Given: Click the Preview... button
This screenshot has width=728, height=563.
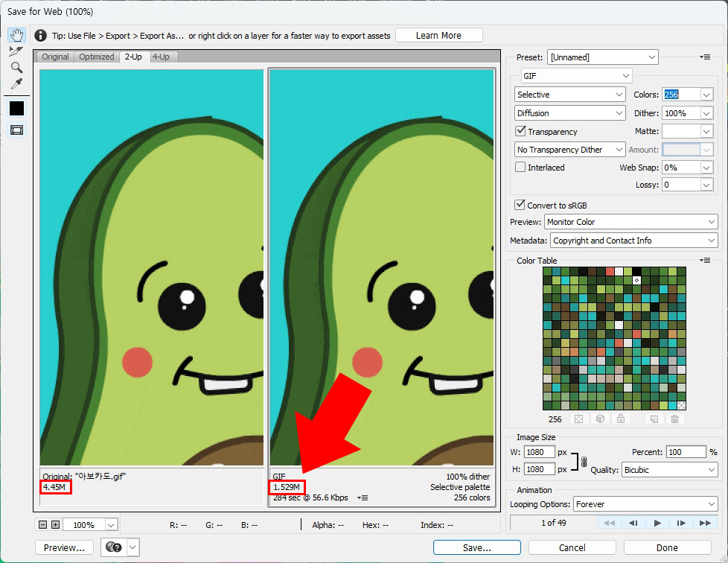Looking at the screenshot, I should coord(64,547).
